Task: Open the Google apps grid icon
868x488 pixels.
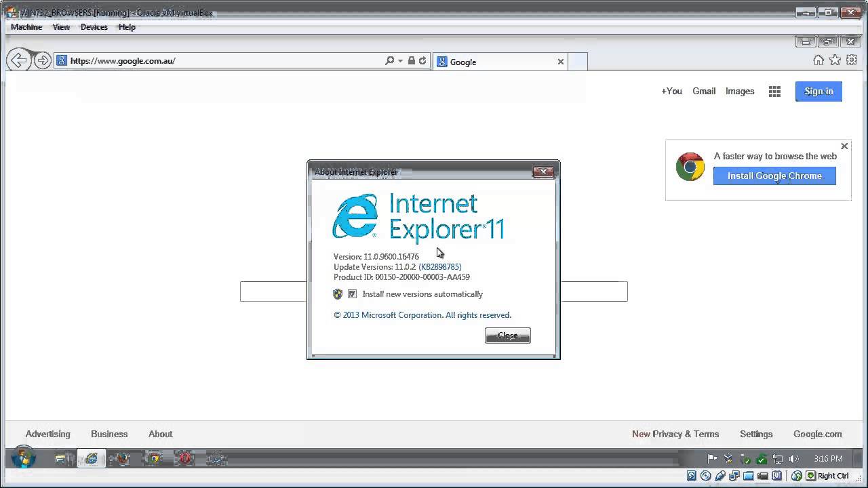Action: point(774,91)
